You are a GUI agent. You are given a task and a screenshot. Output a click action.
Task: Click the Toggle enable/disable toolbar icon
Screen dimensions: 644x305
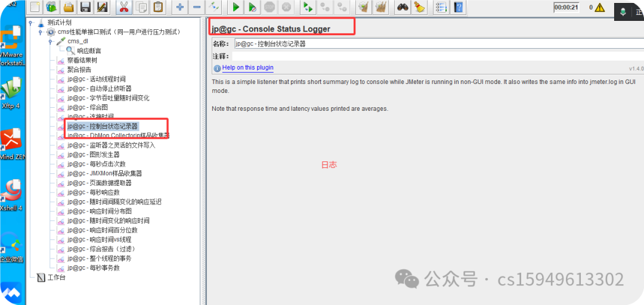[214, 7]
